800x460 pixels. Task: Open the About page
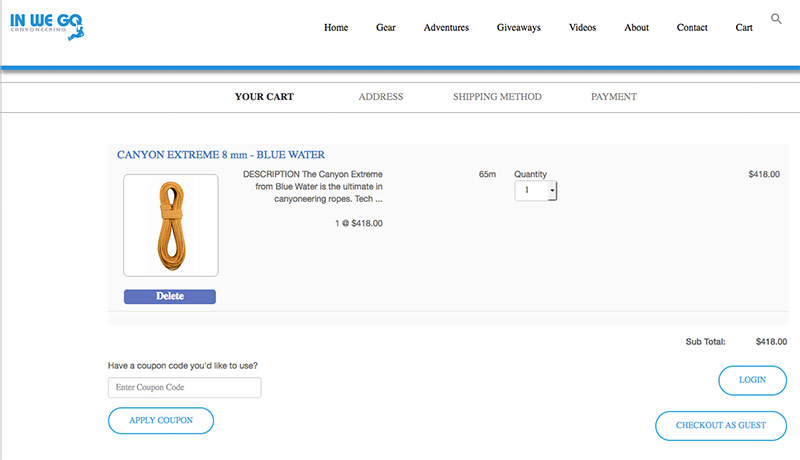tap(636, 28)
